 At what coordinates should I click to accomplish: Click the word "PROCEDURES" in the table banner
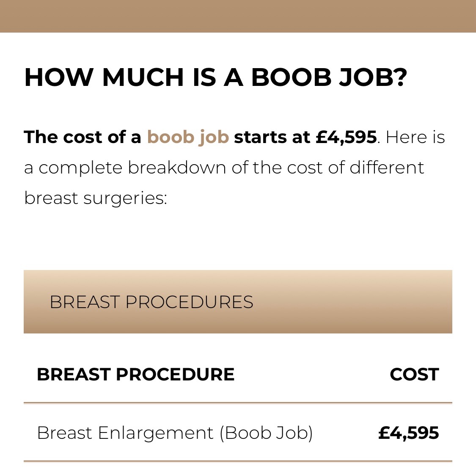click(189, 302)
